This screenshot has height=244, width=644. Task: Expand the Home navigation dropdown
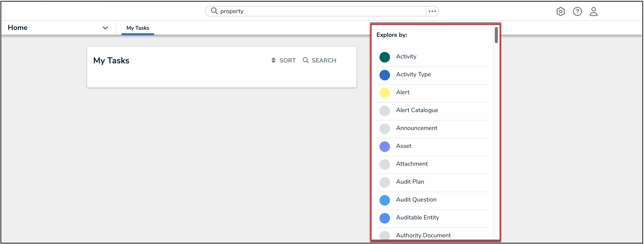pos(105,28)
